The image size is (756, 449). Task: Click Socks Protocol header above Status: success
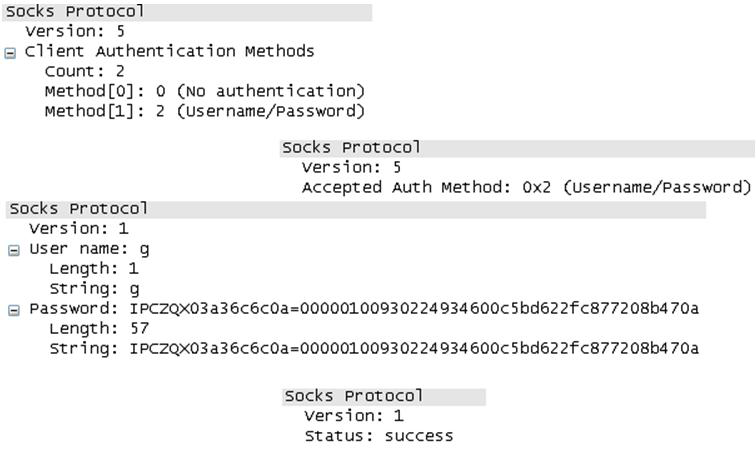pyautogui.click(x=353, y=396)
